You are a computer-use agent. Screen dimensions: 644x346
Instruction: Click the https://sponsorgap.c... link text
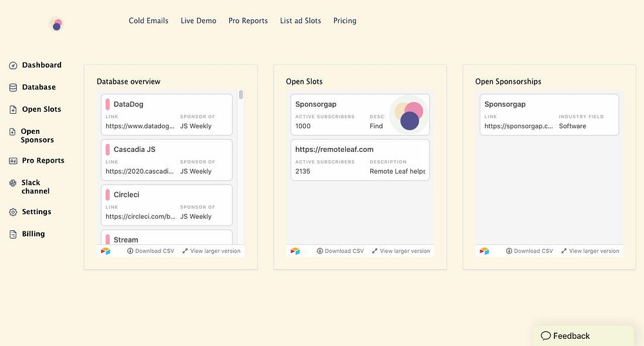pos(518,126)
